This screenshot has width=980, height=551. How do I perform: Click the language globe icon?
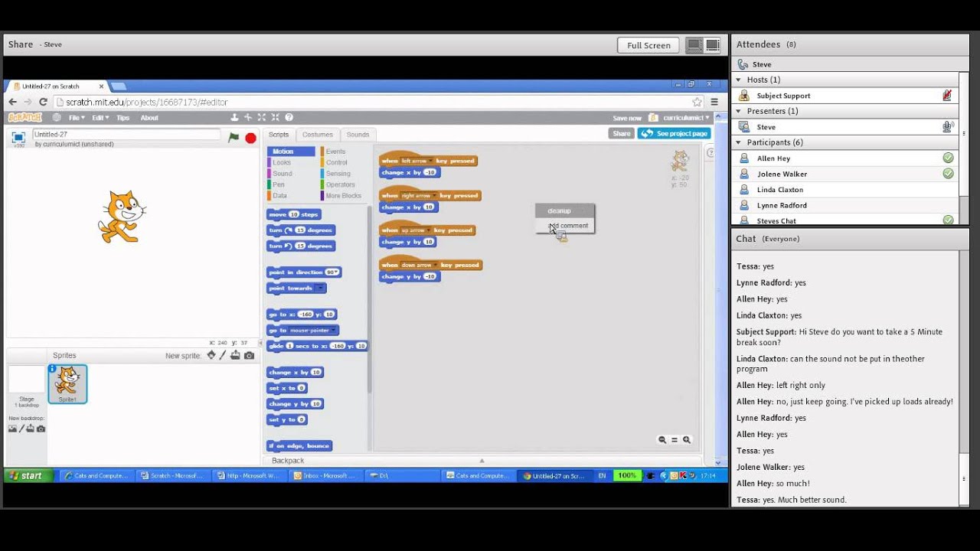pos(57,118)
